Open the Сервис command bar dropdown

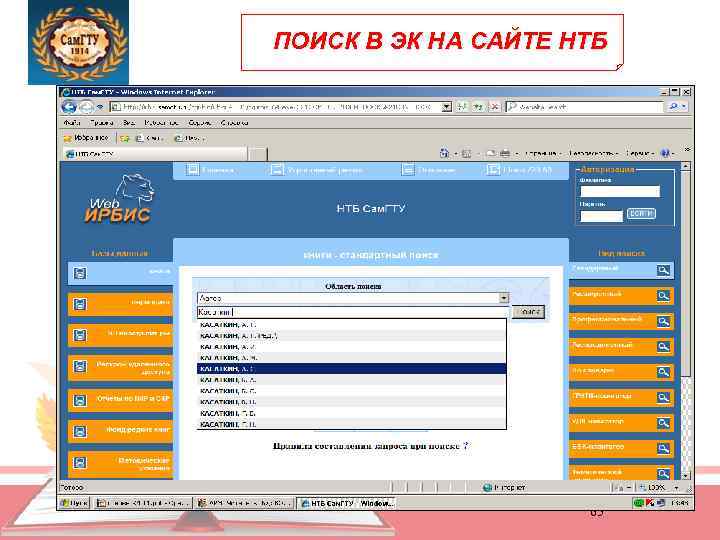click(x=640, y=153)
